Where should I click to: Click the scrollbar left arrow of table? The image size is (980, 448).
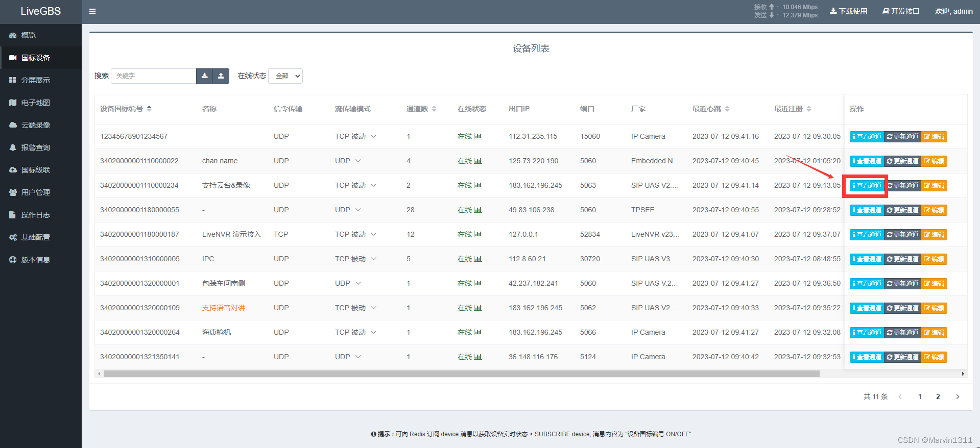click(x=99, y=374)
